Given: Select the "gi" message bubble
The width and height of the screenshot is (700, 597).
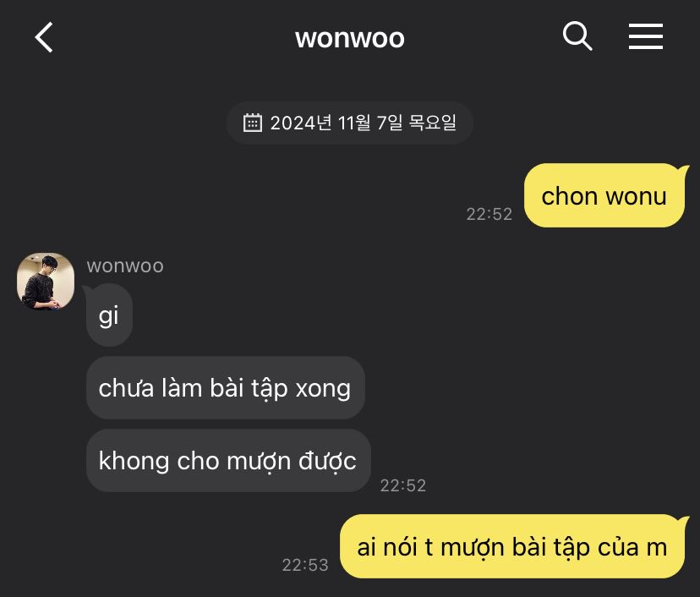Looking at the screenshot, I should click(108, 315).
